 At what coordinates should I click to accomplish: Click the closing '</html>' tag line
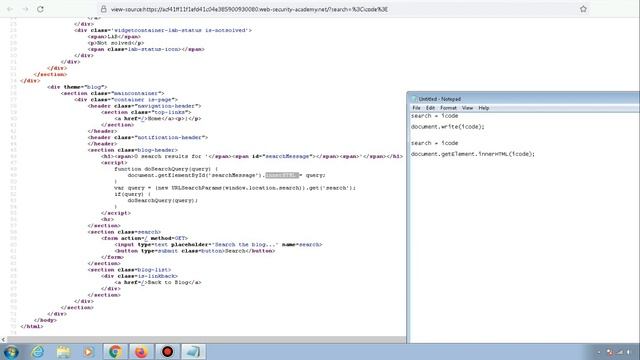[32, 326]
